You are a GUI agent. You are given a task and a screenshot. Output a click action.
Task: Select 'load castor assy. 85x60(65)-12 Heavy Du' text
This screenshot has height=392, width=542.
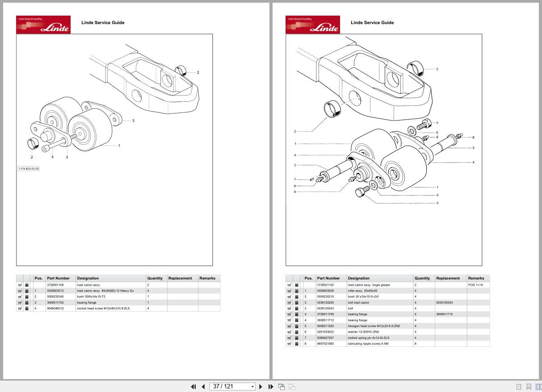105,291
